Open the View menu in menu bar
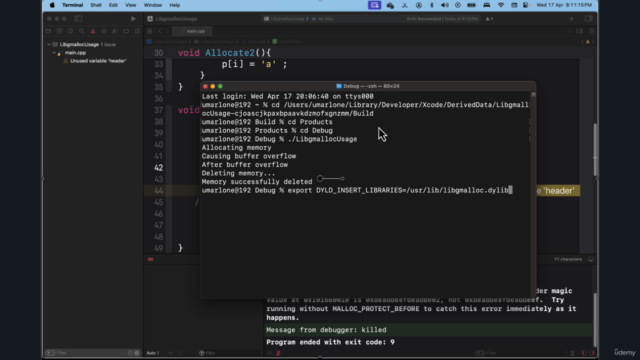Image resolution: width=640 pixels, height=360 pixels. (131, 5)
